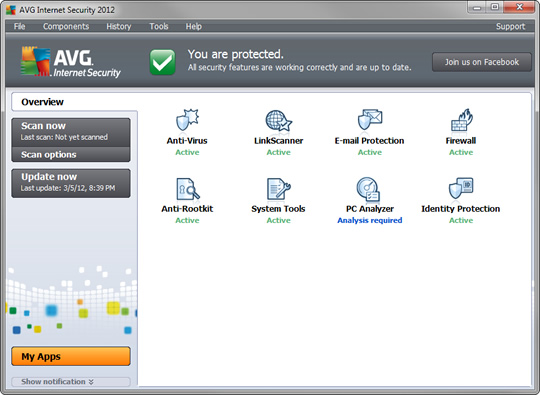
Task: Click the Scan now button
Action: point(71,132)
